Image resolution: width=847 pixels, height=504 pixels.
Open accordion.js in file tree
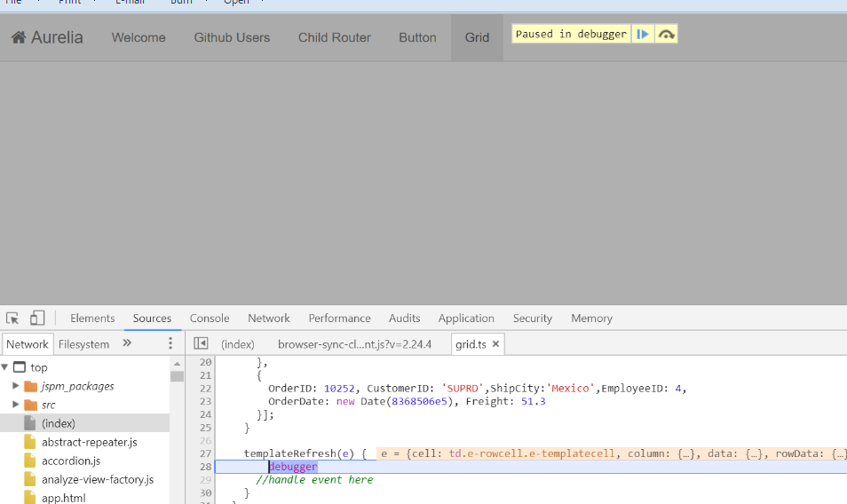pos(71,461)
